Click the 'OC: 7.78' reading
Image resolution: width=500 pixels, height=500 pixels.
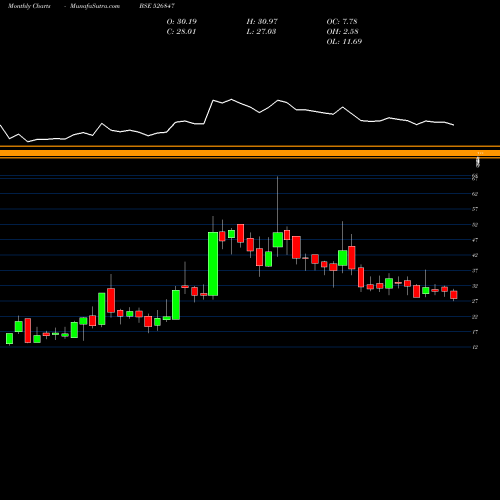point(342,22)
